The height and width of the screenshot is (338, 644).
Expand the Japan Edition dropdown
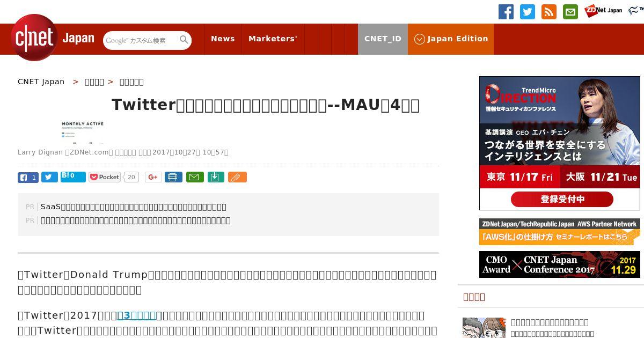coord(451,39)
